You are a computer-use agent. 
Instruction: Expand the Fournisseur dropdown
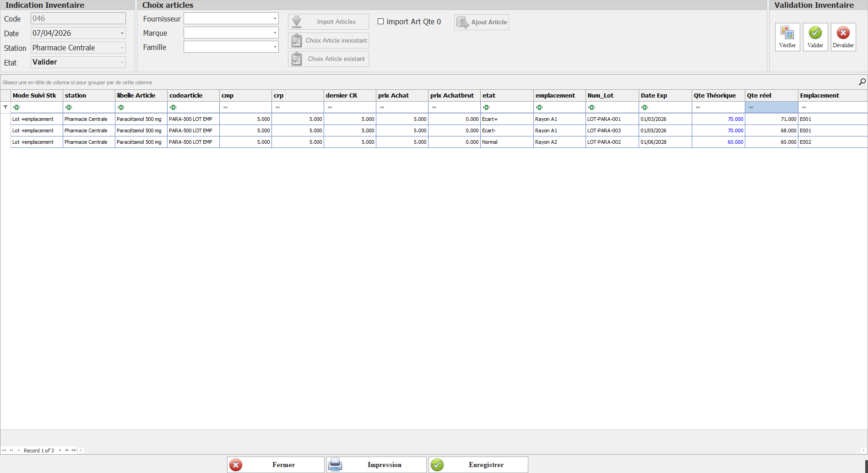275,19
